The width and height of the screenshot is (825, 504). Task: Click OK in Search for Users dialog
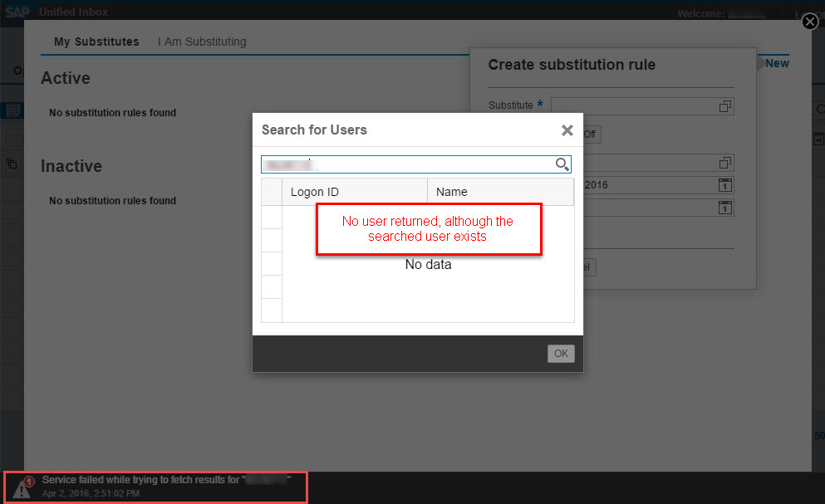(561, 354)
